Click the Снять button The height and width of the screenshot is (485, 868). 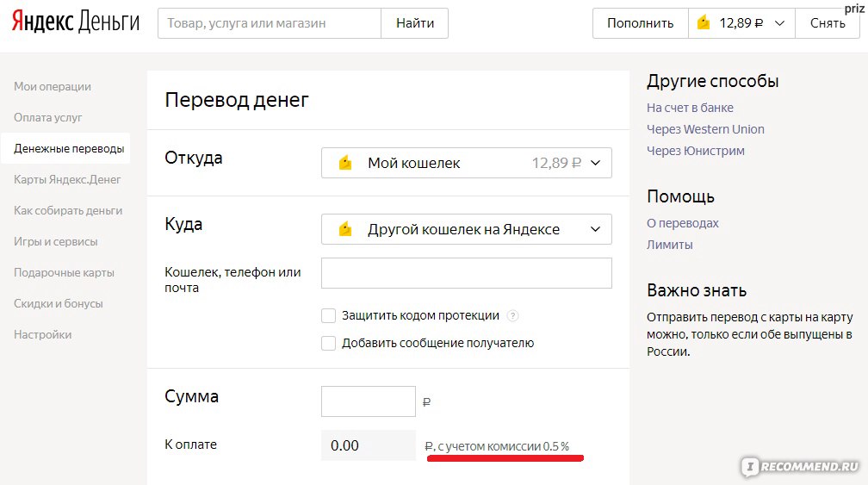pyautogui.click(x=828, y=23)
